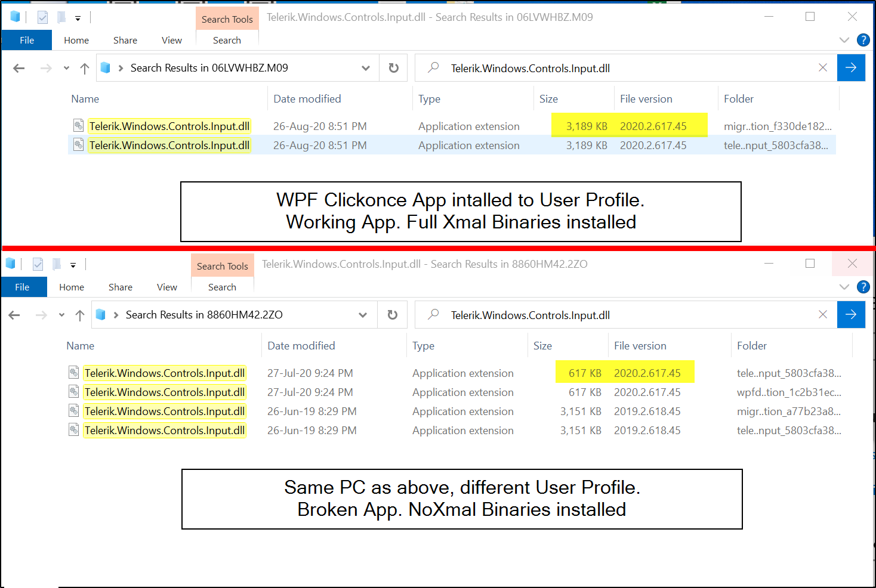
Task: Click search field in 8860HM42.2ZO window
Action: point(627,315)
